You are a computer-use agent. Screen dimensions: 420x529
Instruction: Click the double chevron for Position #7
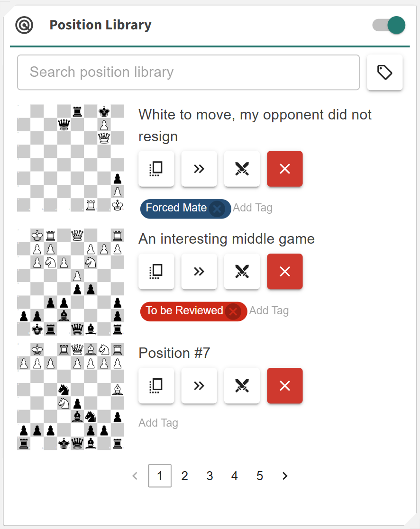click(x=199, y=386)
